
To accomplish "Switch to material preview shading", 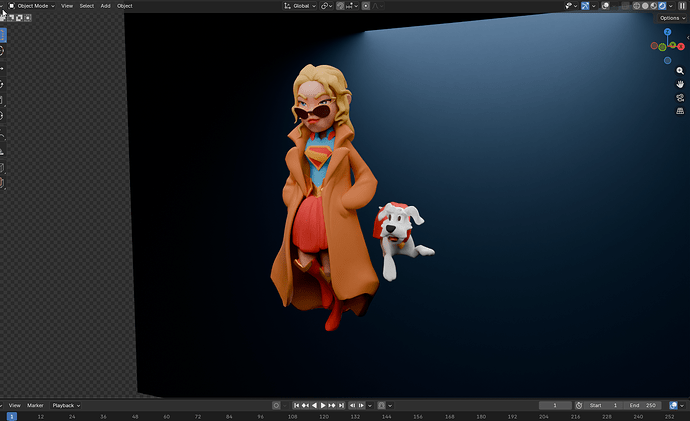I will 653,6.
